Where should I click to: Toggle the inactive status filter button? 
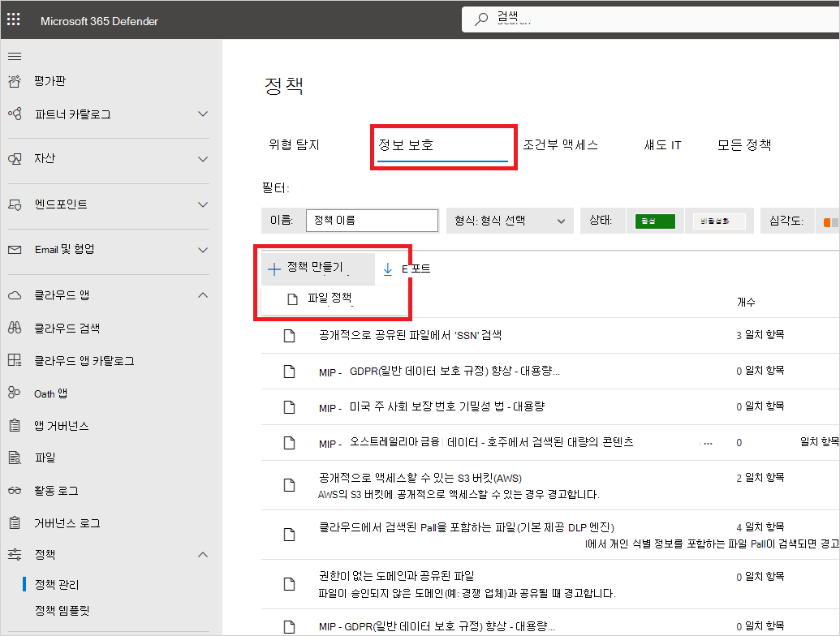719,221
